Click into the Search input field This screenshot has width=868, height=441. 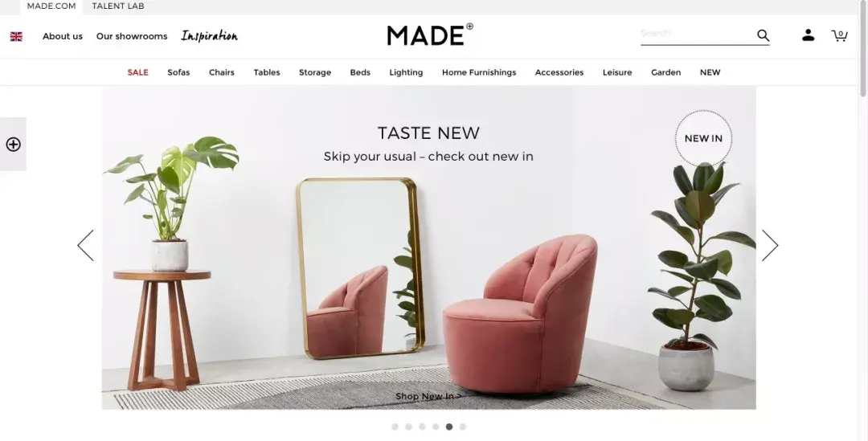698,35
